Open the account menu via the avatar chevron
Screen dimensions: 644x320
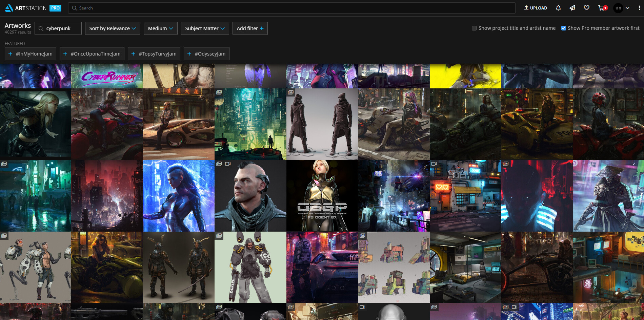(628, 7)
